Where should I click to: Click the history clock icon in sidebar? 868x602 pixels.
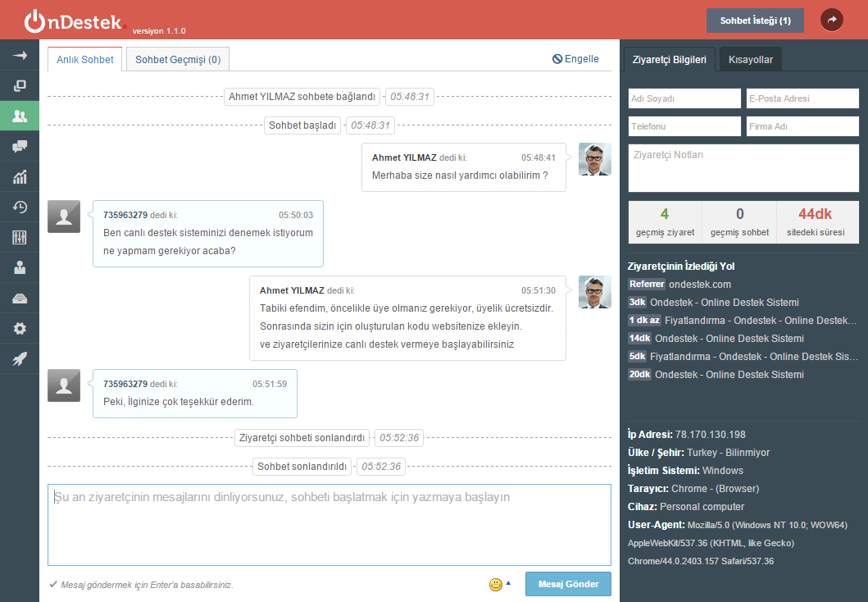[20, 207]
